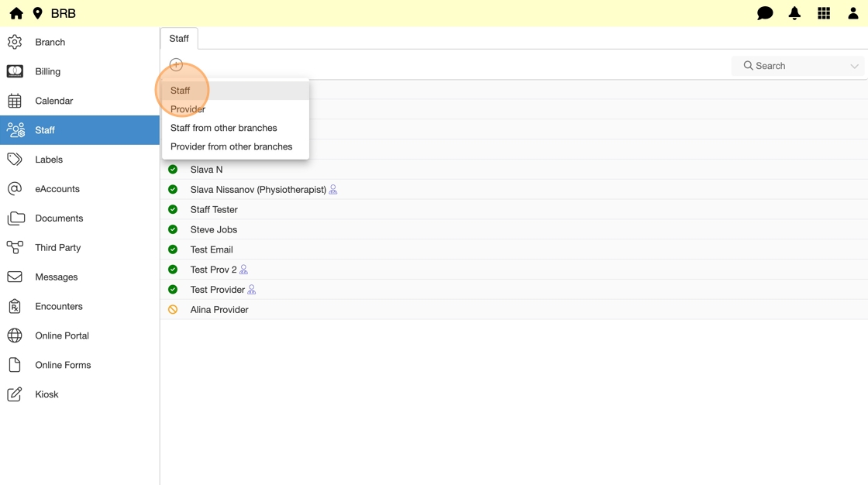Click the add (plus) staff icon
The height and width of the screenshot is (485, 868).
176,65
